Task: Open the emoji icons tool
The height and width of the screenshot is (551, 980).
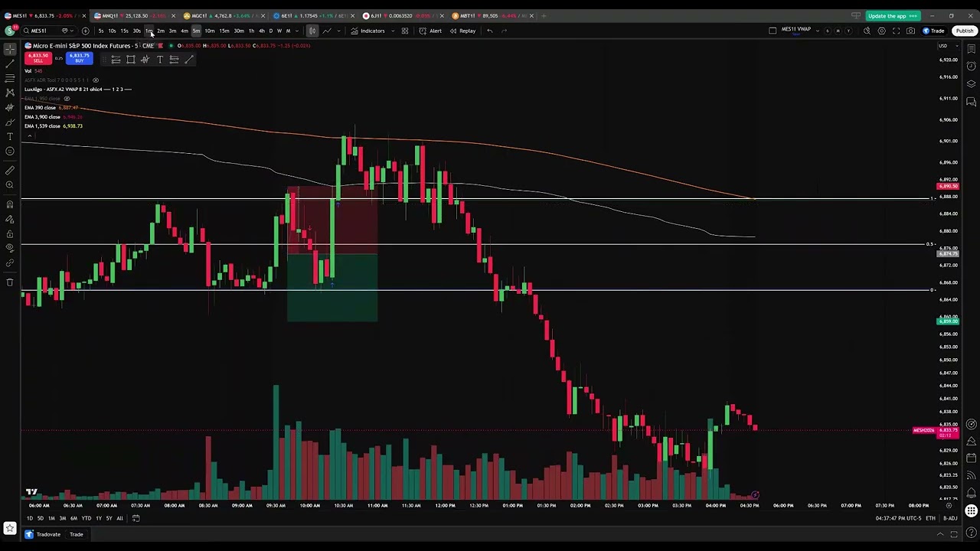Action: pyautogui.click(x=10, y=151)
